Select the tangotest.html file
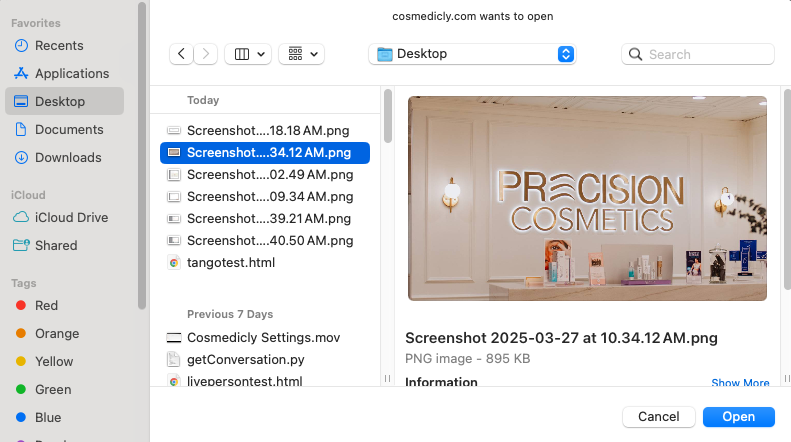Viewport: 791px width, 442px height. click(265, 262)
